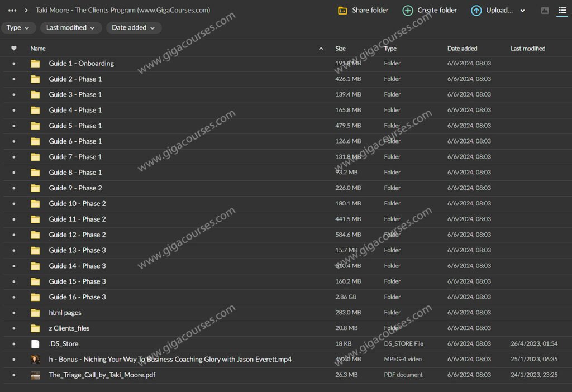This screenshot has height=392, width=572.
Task: Select The_Triage_Call_by_Taki_Moore.pdf file name
Action: [x=102, y=375]
